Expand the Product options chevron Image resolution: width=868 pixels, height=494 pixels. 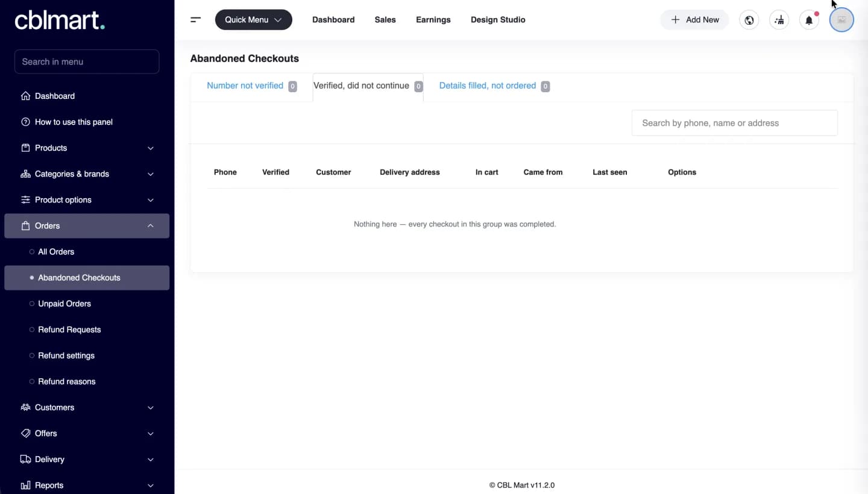tap(151, 200)
